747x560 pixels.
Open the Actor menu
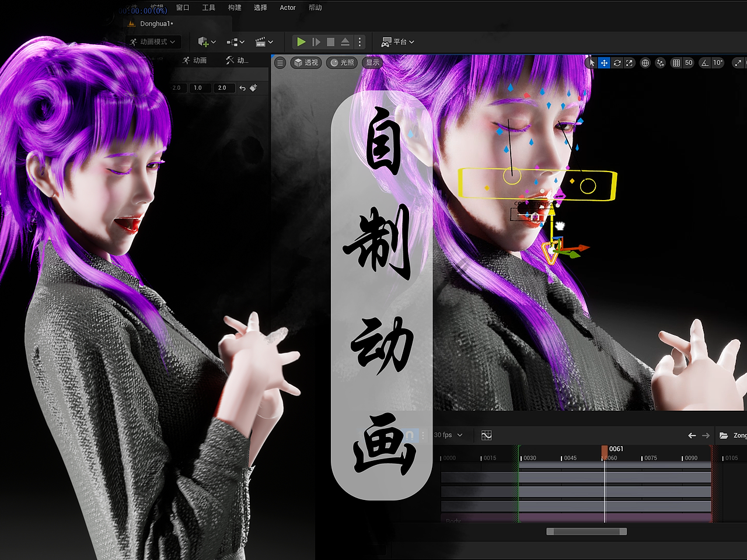coord(288,8)
